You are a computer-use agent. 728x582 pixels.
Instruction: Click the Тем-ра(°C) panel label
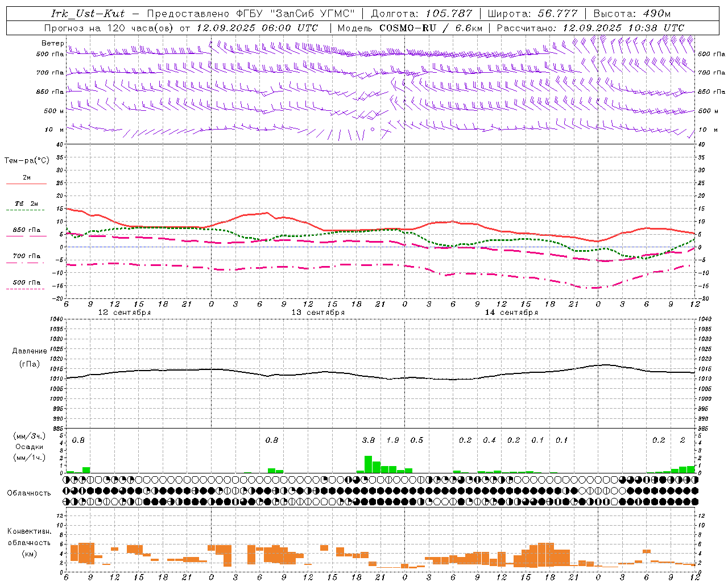(x=27, y=161)
